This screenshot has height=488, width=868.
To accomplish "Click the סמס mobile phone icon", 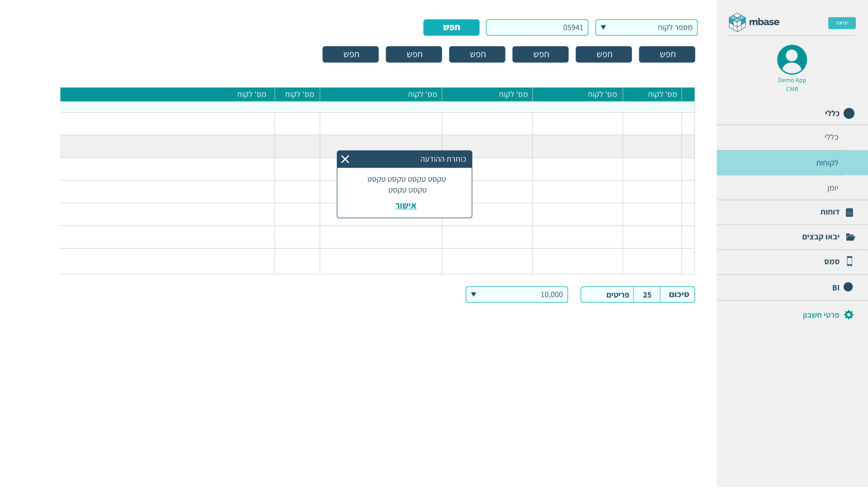I will pyautogui.click(x=849, y=261).
